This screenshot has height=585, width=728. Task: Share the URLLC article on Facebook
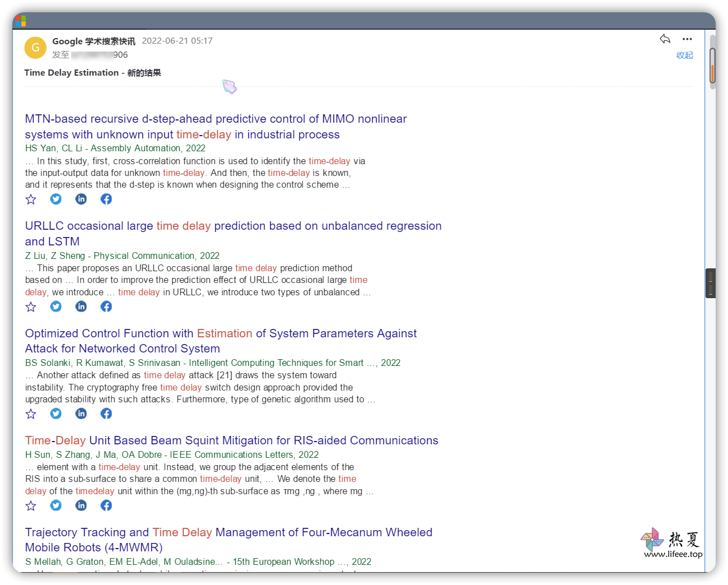106,307
